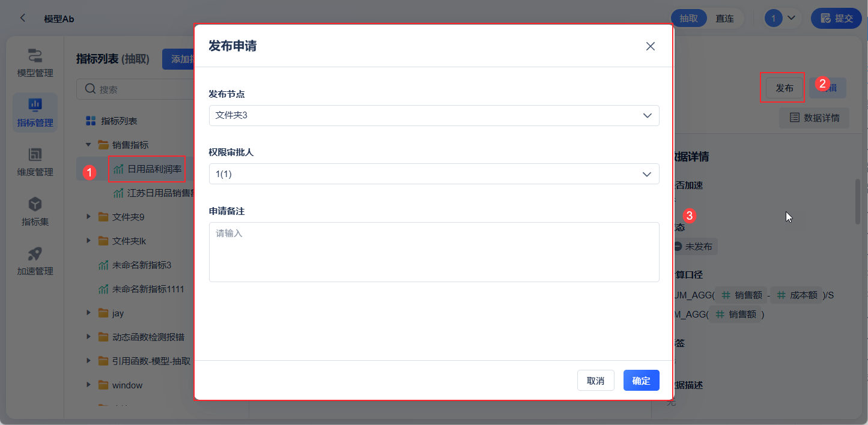This screenshot has height=425, width=868.
Task: Close the 发布申请 dialog
Action: [x=650, y=46]
